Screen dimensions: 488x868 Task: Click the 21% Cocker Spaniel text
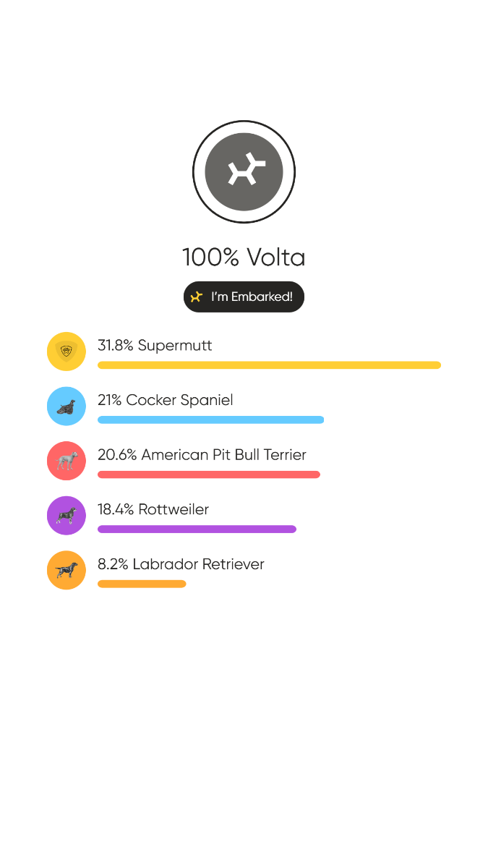coord(165,400)
